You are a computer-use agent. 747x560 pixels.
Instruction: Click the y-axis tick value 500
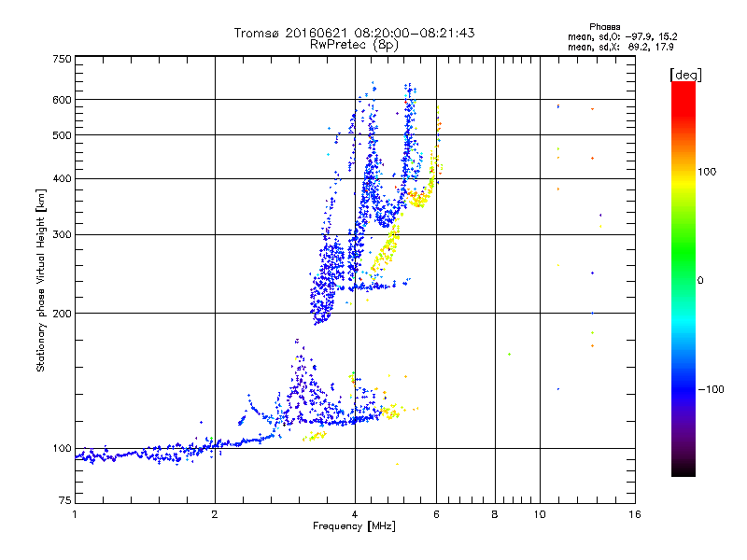pyautogui.click(x=62, y=135)
